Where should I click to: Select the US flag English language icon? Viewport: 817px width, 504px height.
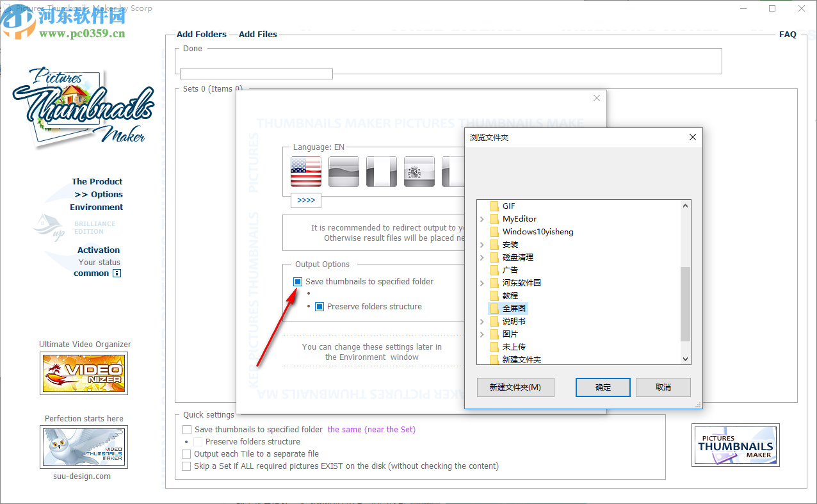point(306,172)
